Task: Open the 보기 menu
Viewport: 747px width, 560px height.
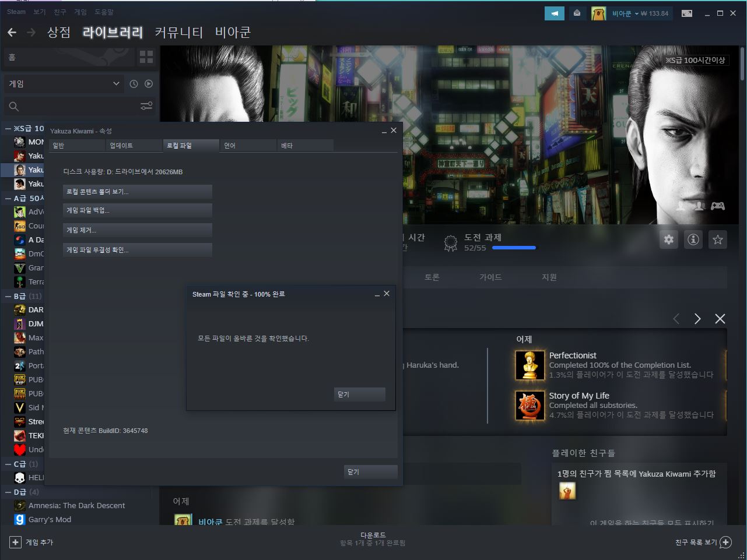Action: click(x=39, y=12)
